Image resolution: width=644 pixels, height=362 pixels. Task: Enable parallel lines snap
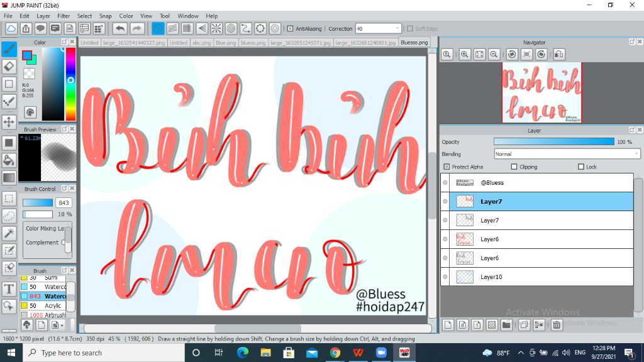coord(172,29)
